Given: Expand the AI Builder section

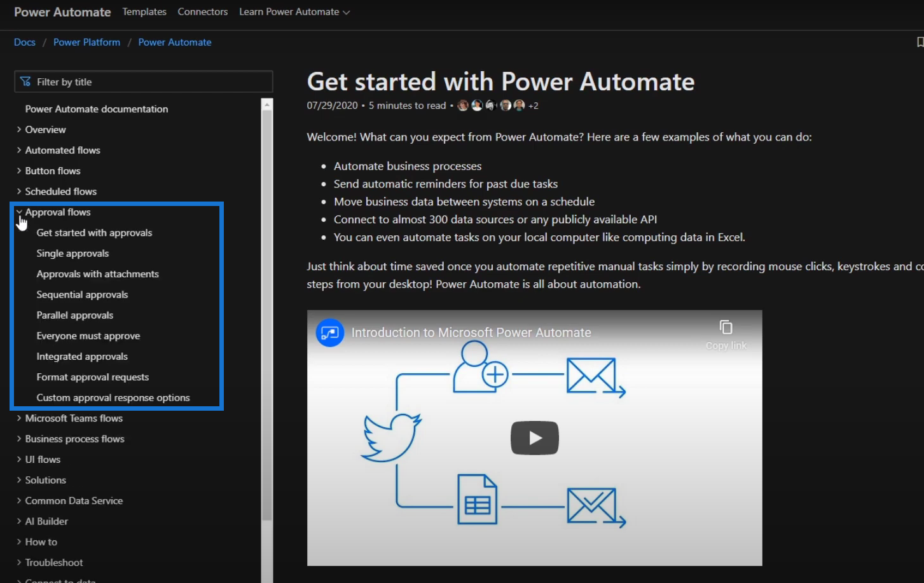Looking at the screenshot, I should (46, 521).
